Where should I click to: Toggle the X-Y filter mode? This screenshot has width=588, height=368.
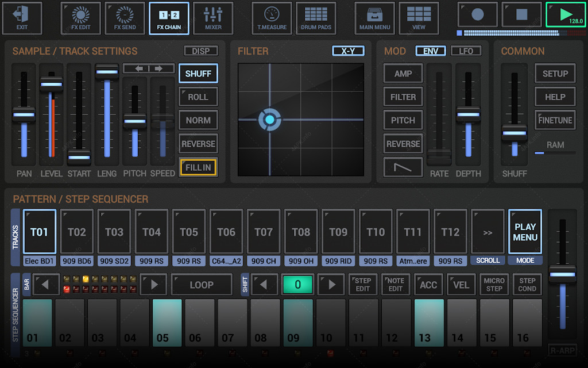[x=348, y=51]
